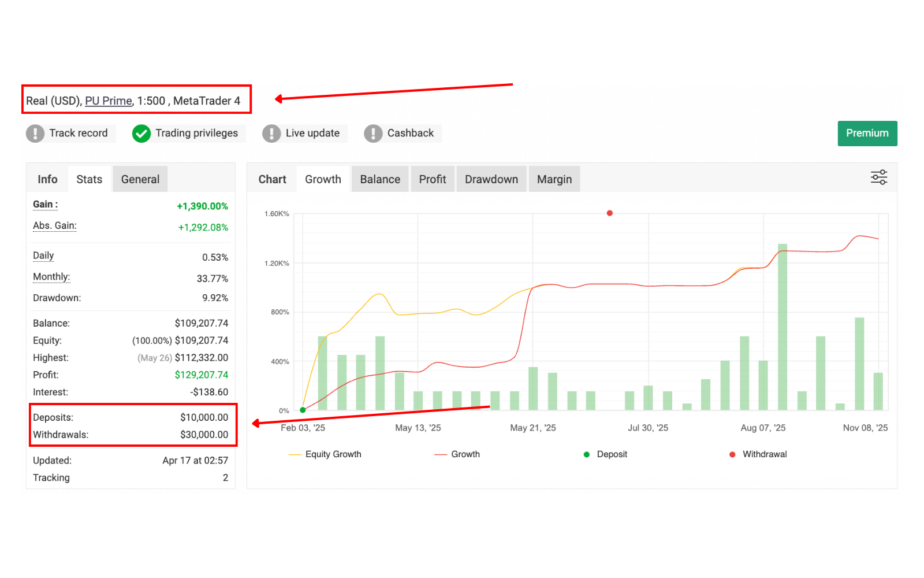Click the Live update warning icon
Screen dimensions: 924x578
[x=271, y=134]
